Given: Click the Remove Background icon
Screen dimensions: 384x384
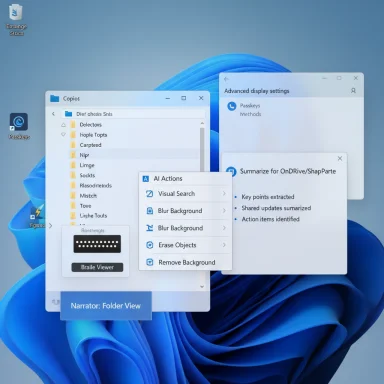Looking at the screenshot, I should tap(150, 262).
